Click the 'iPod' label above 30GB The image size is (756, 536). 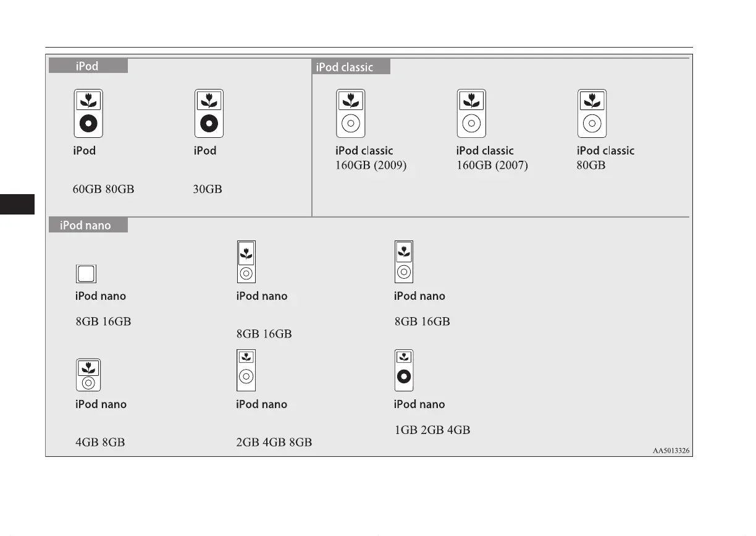205,150
